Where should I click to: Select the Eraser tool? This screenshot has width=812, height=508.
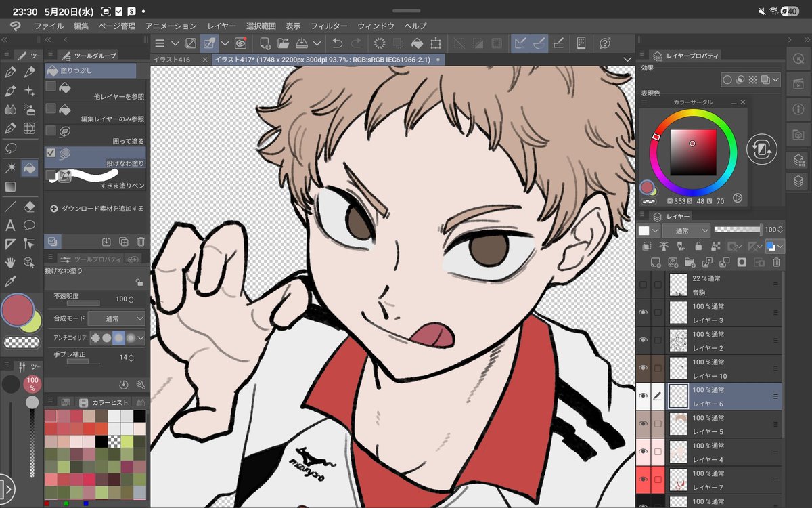tap(30, 206)
